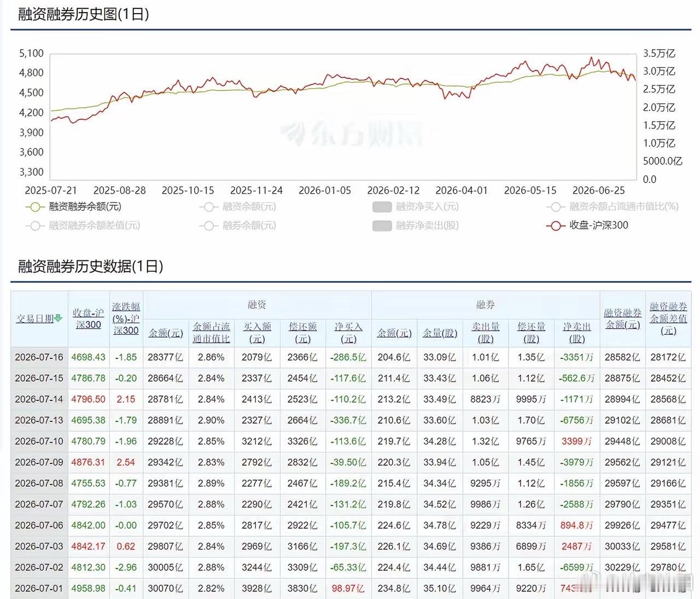Sort by 融资 余额(元) header

[166, 333]
